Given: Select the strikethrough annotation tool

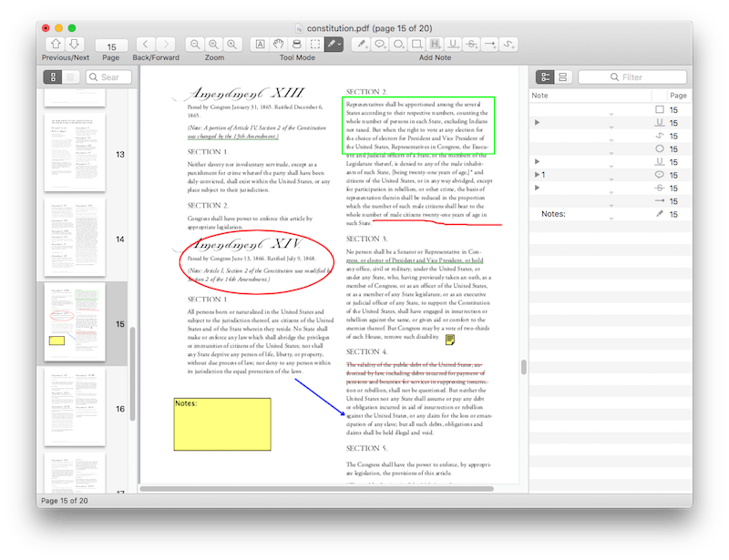Looking at the screenshot, I should tap(471, 44).
